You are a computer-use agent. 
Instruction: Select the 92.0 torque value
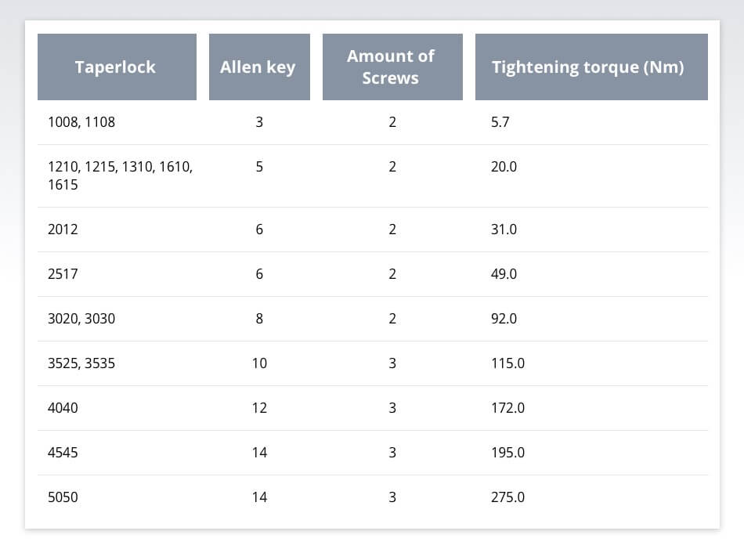pos(504,319)
